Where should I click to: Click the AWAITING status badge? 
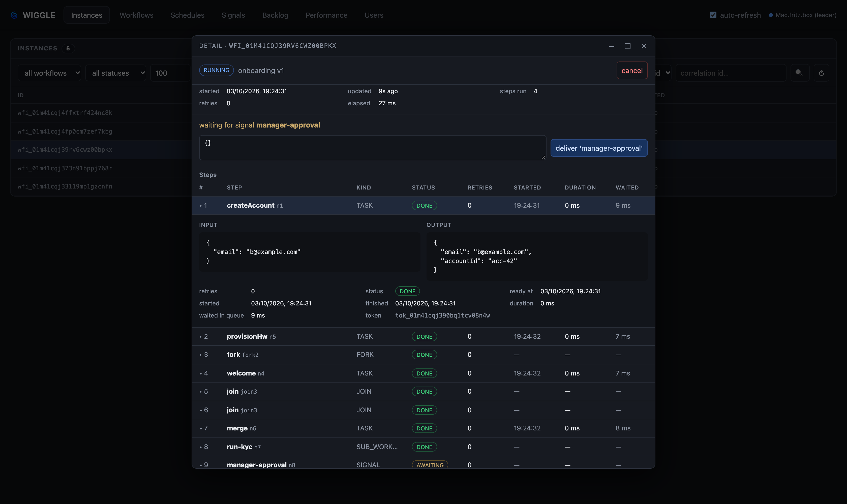430,465
